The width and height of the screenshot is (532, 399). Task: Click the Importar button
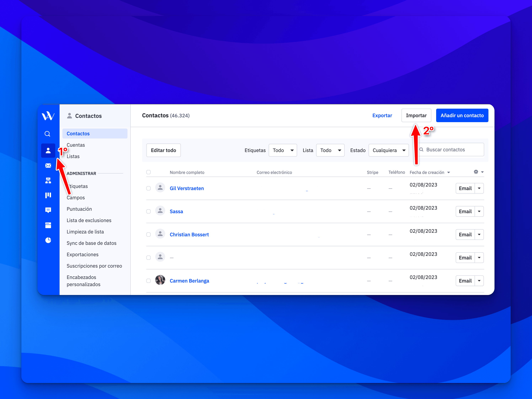coord(416,115)
